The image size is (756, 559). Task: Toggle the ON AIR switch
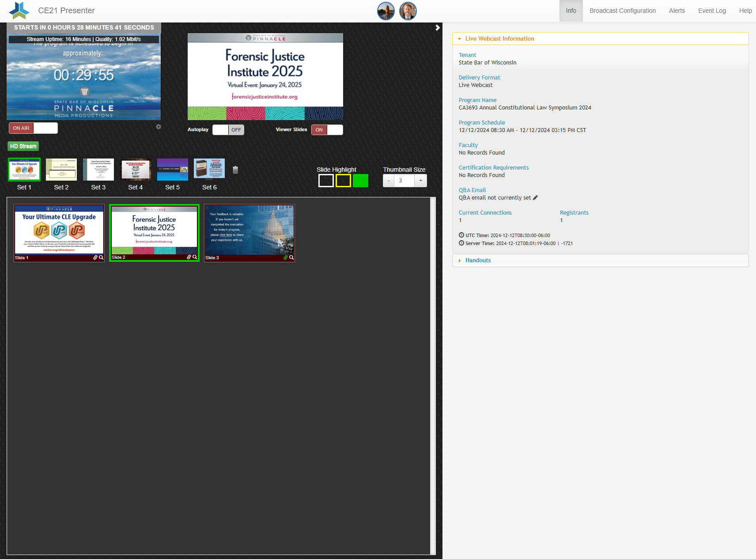[x=33, y=128]
